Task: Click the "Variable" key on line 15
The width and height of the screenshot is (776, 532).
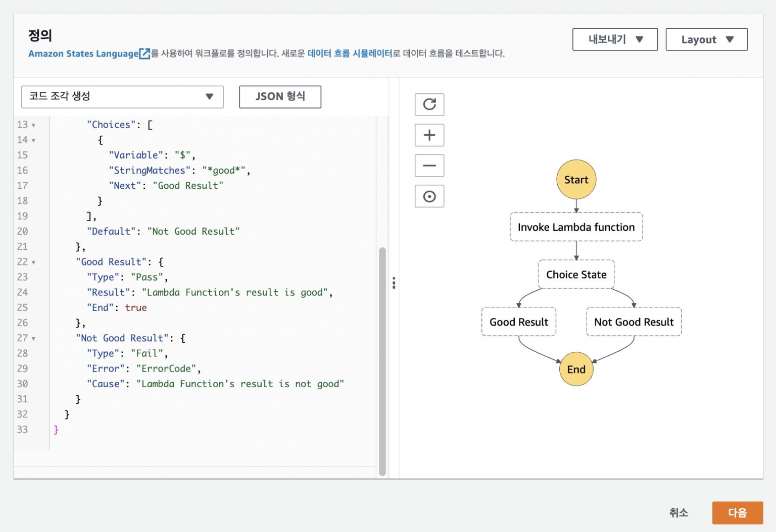Action: (136, 155)
